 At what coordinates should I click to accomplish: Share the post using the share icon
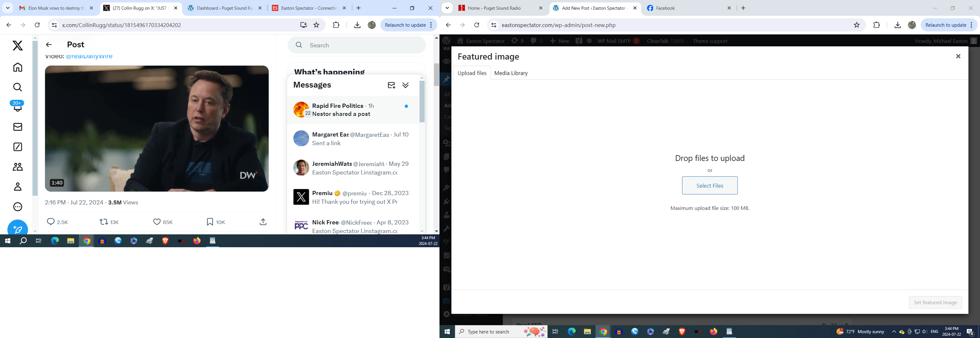pos(263,222)
